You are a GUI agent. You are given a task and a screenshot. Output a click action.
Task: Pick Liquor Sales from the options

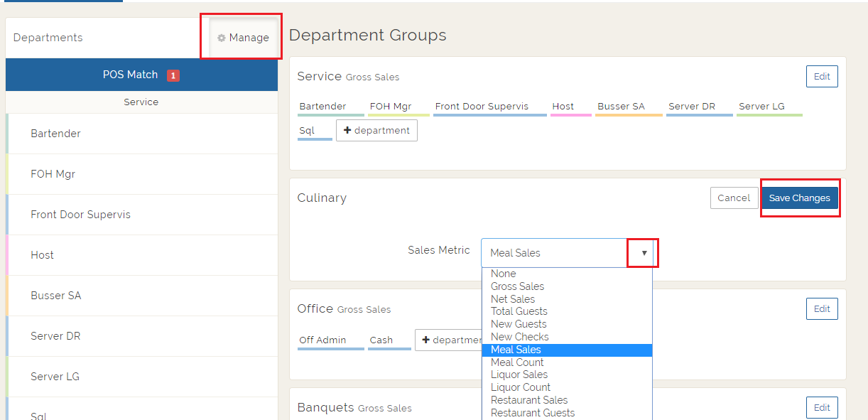pyautogui.click(x=519, y=375)
